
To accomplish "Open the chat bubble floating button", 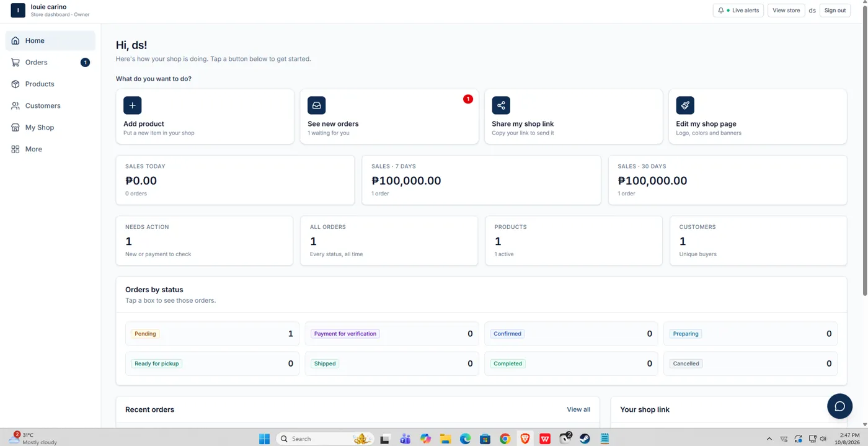I will 840,406.
